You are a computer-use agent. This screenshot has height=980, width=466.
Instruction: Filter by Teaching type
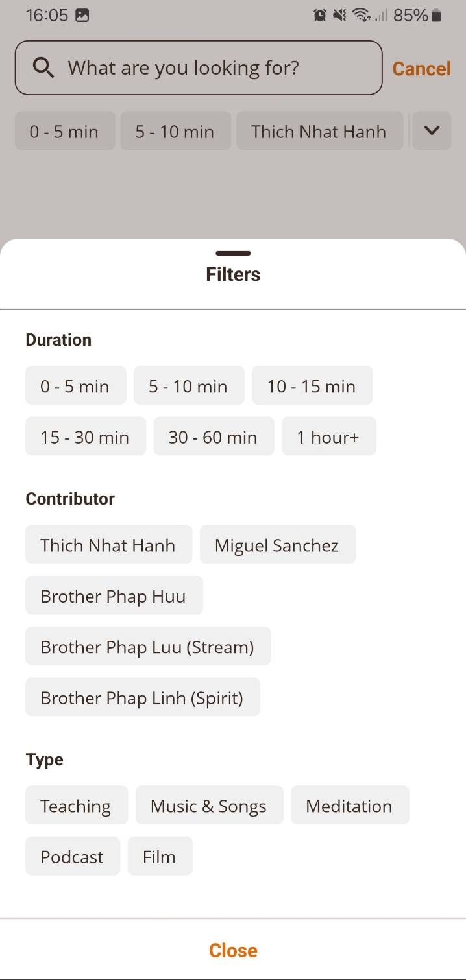point(76,806)
